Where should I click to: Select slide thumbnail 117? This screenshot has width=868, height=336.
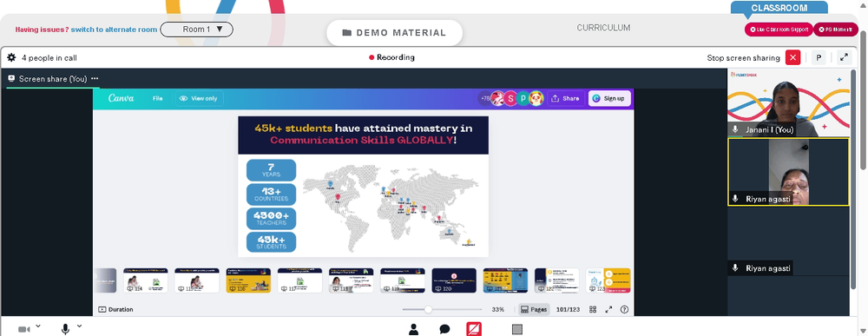(x=300, y=280)
